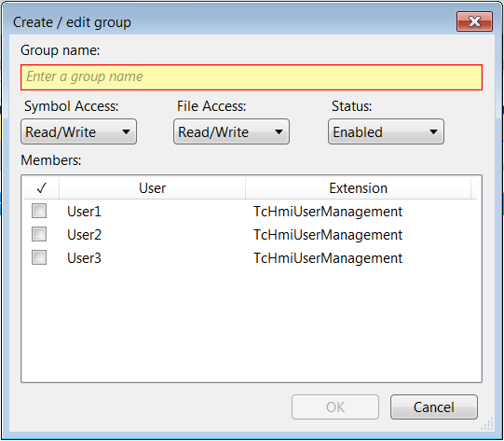Close the Create / edit group dialog
Image resolution: width=504 pixels, height=441 pixels.
pos(474,21)
